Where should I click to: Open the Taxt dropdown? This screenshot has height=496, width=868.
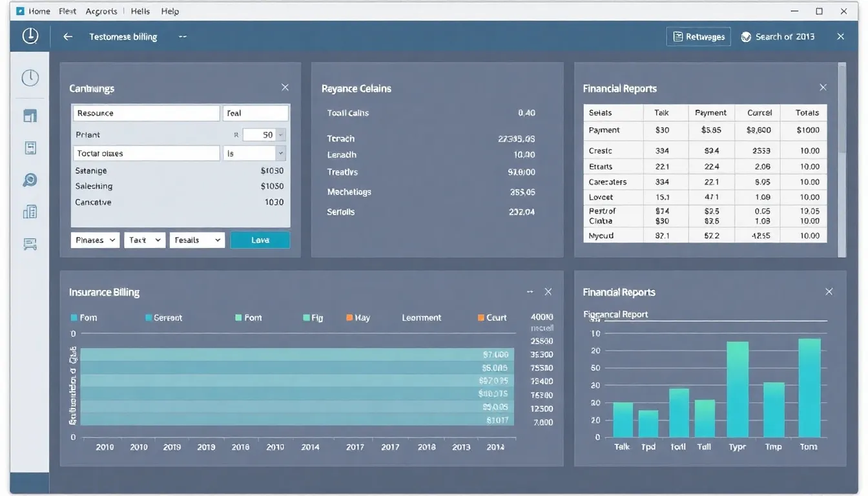(x=145, y=240)
